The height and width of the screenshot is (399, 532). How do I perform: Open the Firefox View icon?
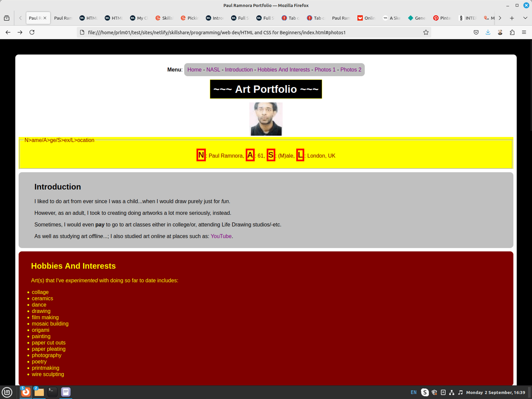click(x=7, y=18)
